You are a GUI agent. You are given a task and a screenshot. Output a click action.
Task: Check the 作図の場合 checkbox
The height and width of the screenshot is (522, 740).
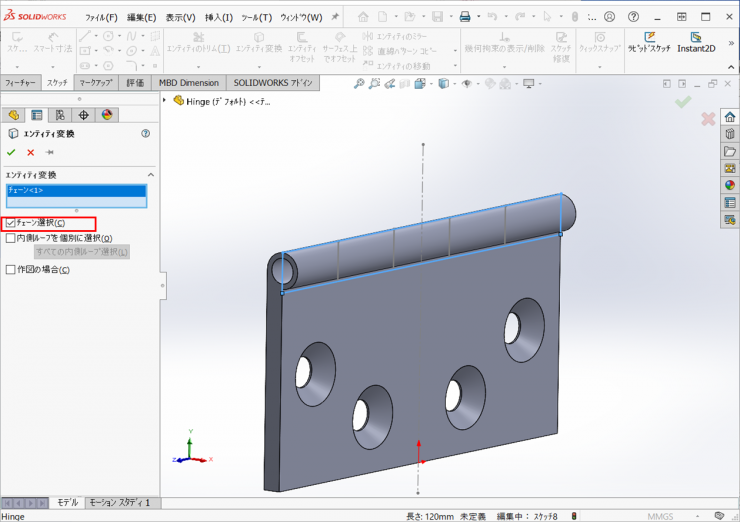pyautogui.click(x=11, y=269)
